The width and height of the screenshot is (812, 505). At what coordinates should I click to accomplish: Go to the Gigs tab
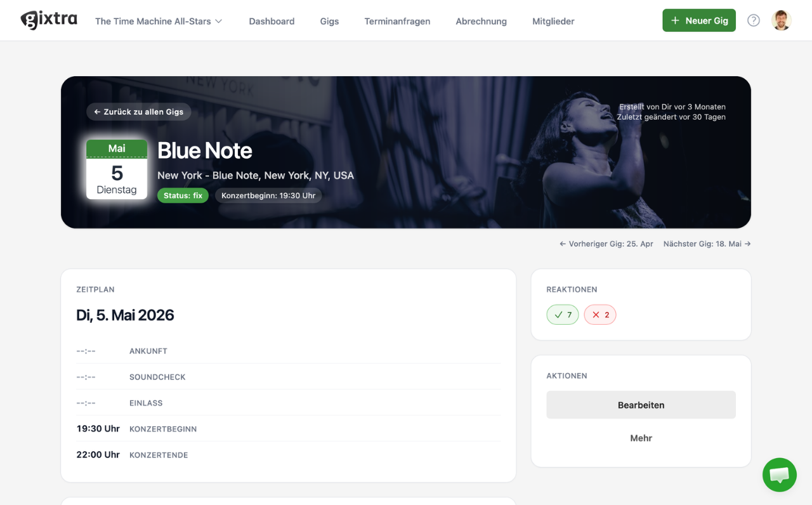tap(329, 21)
